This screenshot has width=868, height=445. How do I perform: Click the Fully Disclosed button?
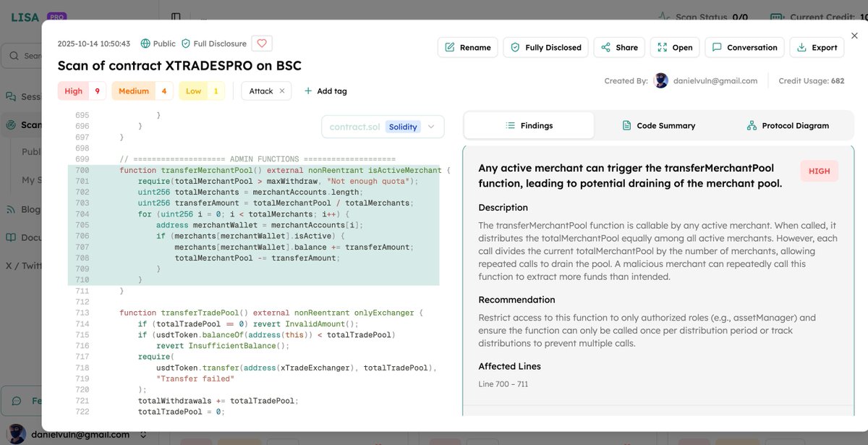(545, 47)
